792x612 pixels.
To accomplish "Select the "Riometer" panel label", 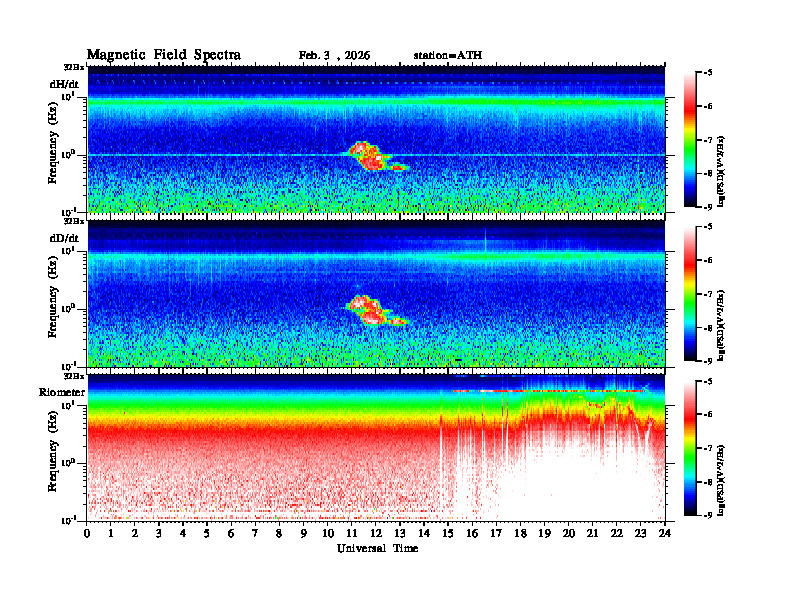I will point(62,392).
